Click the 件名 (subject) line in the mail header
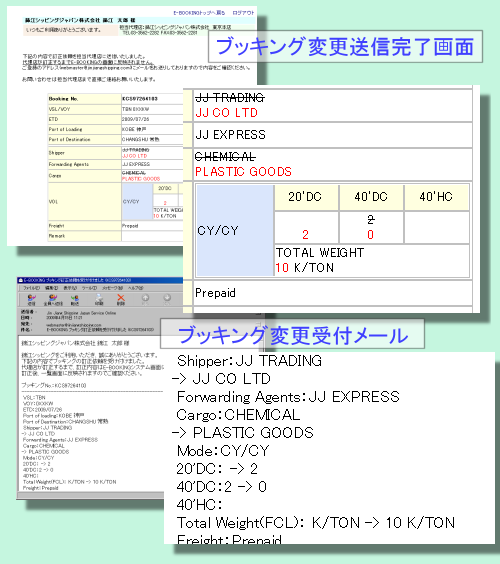This screenshot has height=564, width=500. pos(87,329)
